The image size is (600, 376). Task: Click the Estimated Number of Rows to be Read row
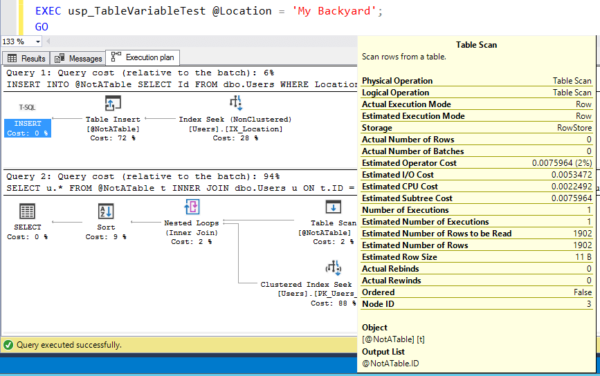point(477,233)
